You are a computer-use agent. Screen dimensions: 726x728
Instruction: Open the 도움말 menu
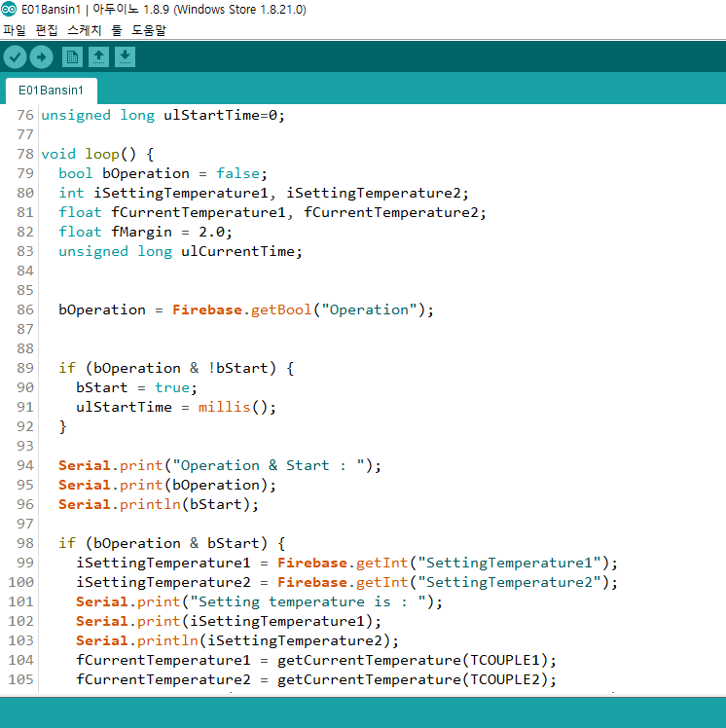(x=149, y=30)
